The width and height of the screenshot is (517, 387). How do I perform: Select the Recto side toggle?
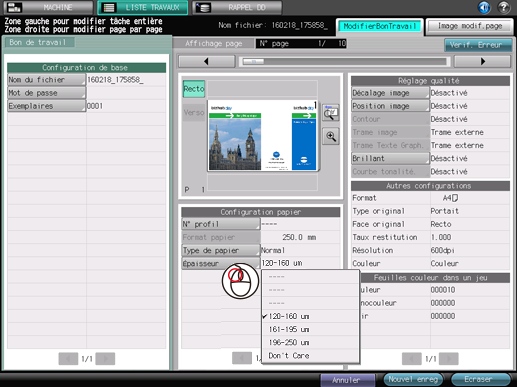pos(194,89)
